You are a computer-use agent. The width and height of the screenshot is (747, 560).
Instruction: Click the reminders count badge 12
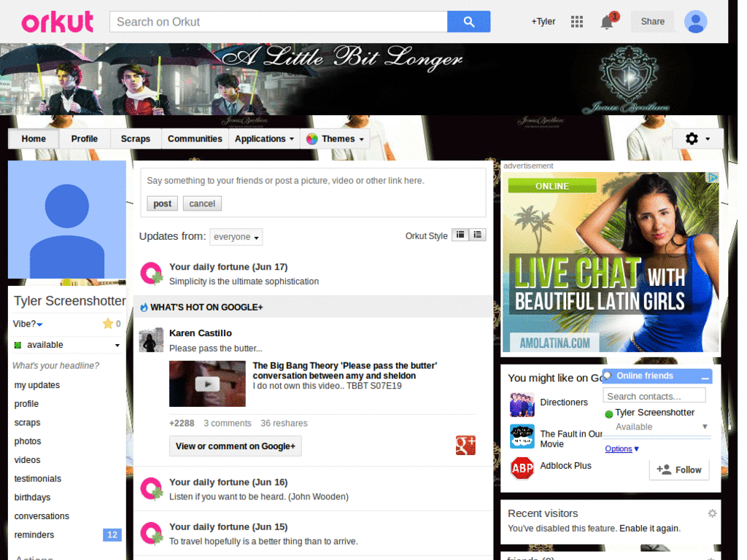tap(112, 534)
